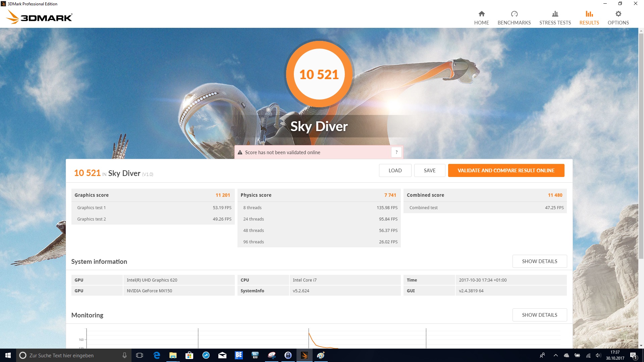Load a saved result file
This screenshot has height=362, width=644.
[x=395, y=170]
